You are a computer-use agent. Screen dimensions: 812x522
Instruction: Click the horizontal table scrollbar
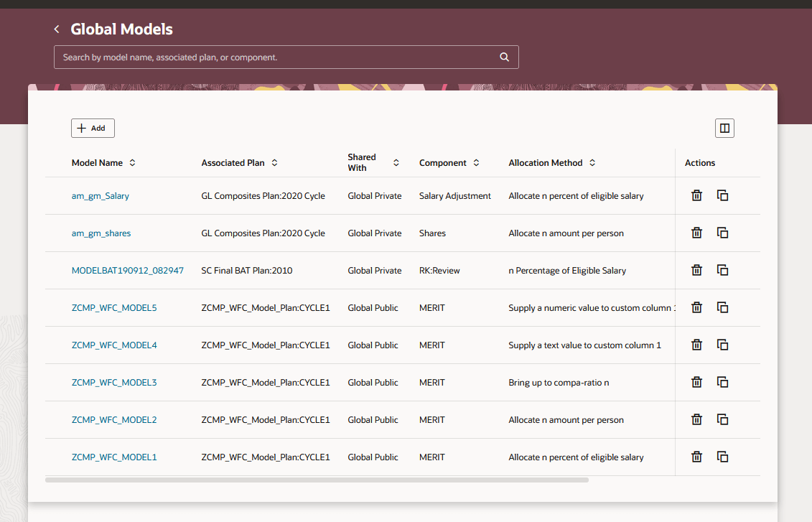[317, 480]
